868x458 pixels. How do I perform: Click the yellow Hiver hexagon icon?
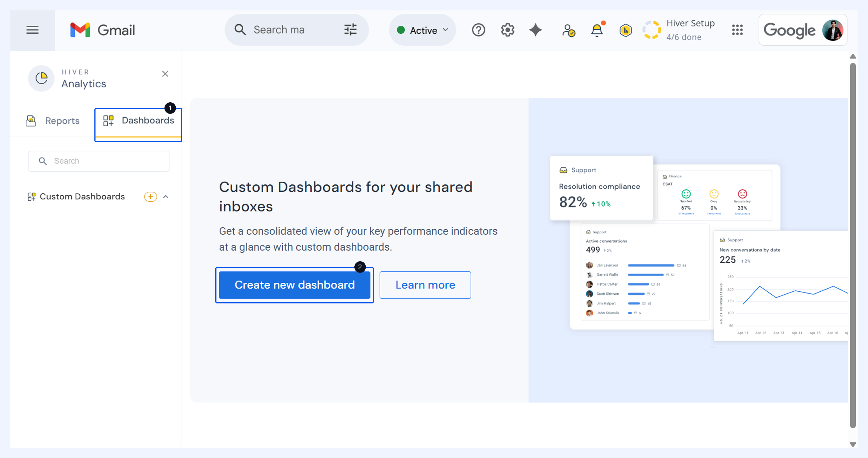625,30
